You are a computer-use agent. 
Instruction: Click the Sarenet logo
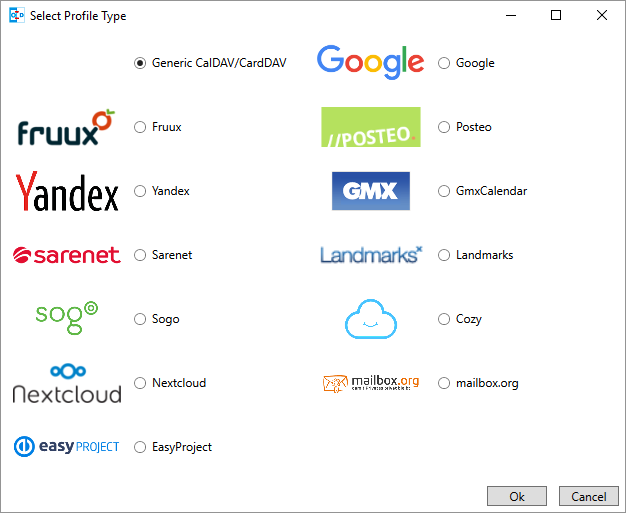click(67, 255)
